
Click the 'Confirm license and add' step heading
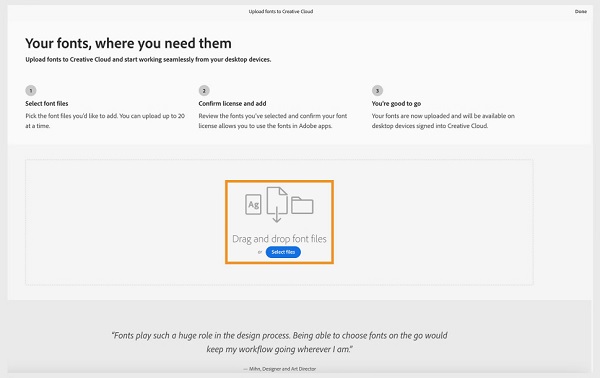(232, 103)
